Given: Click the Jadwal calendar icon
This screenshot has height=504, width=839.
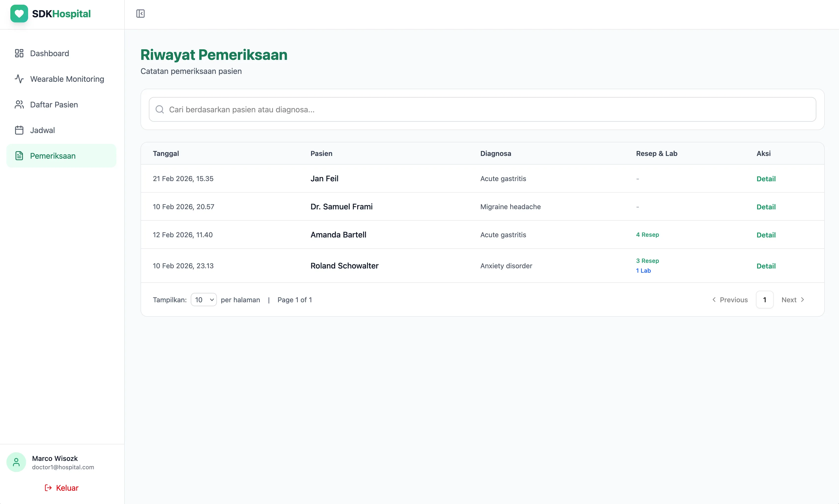Looking at the screenshot, I should click(19, 130).
